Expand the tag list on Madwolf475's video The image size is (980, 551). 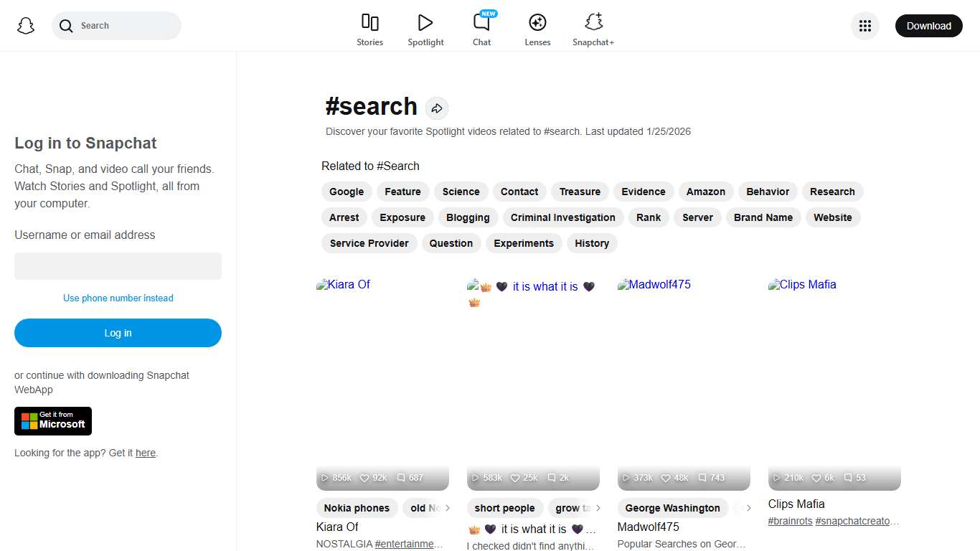[748, 508]
